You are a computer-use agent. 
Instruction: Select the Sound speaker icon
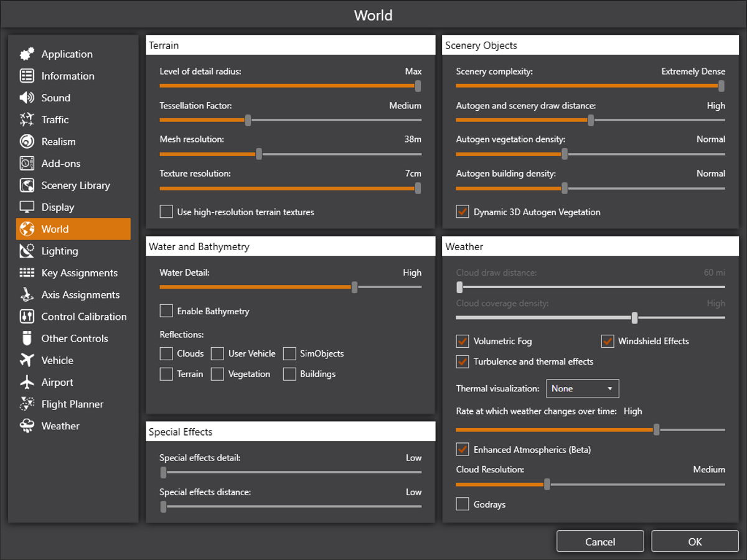pos(27,98)
